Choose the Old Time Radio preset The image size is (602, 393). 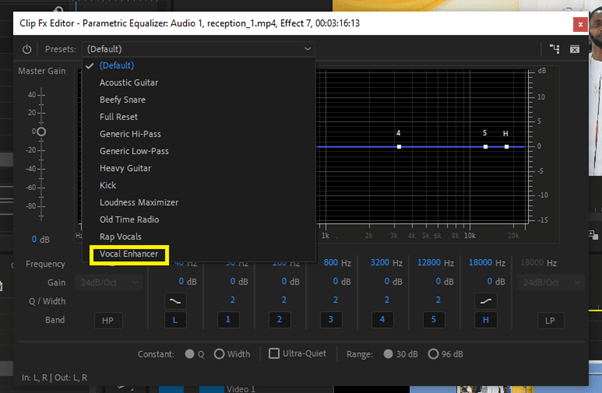[x=129, y=220]
